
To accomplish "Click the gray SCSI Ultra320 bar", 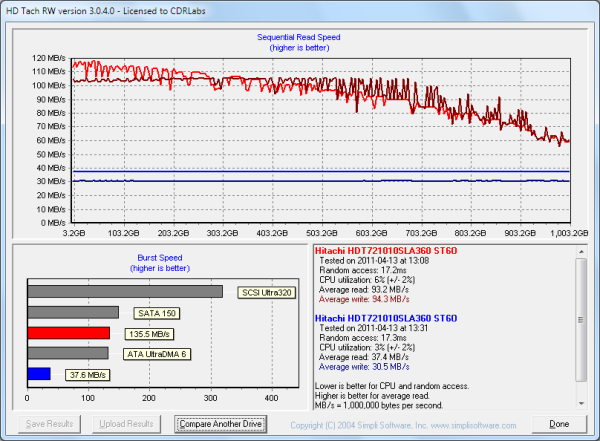I will (125, 292).
